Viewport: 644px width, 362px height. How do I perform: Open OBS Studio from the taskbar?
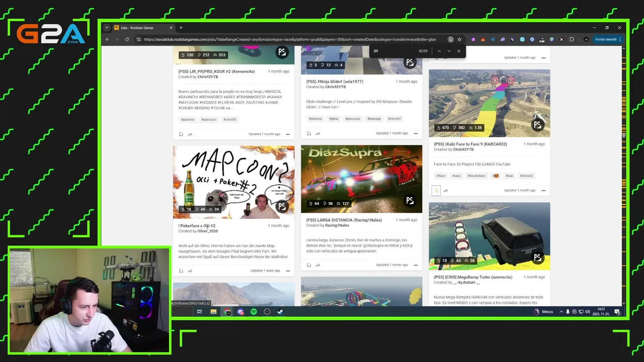(x=267, y=312)
